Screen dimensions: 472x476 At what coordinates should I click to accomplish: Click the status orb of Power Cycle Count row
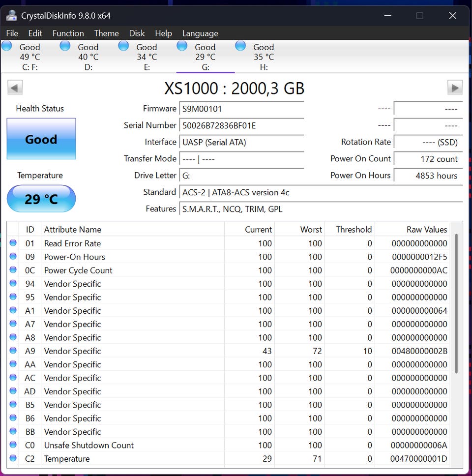(x=13, y=269)
